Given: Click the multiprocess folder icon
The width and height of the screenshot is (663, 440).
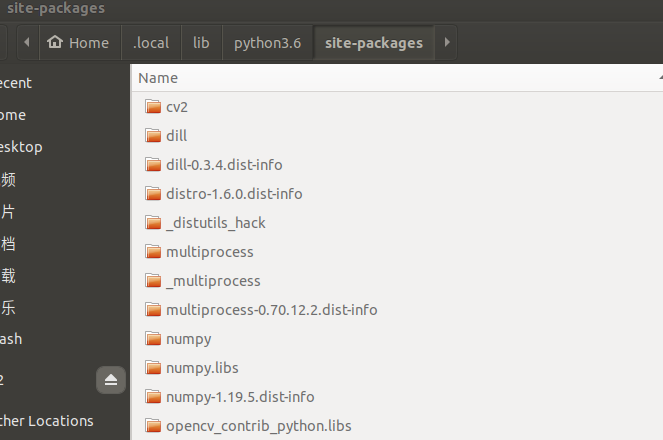Looking at the screenshot, I should point(153,252).
